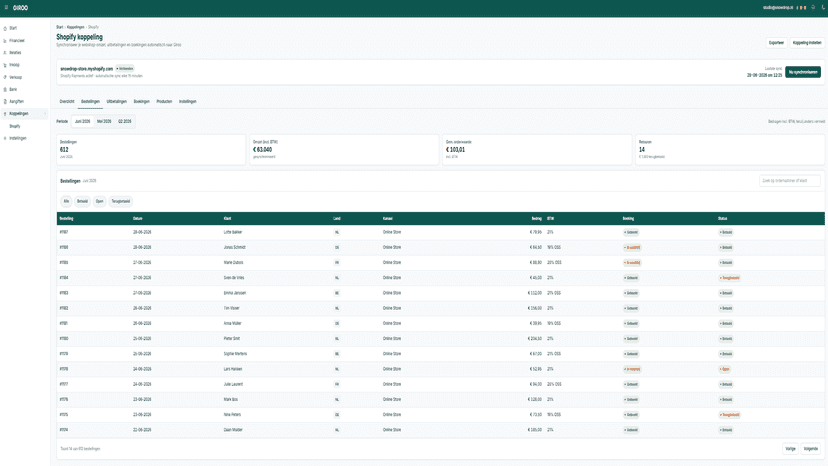The height and width of the screenshot is (466, 828).
Task: Click customer name Sven de Vries
Action: [x=234, y=278]
